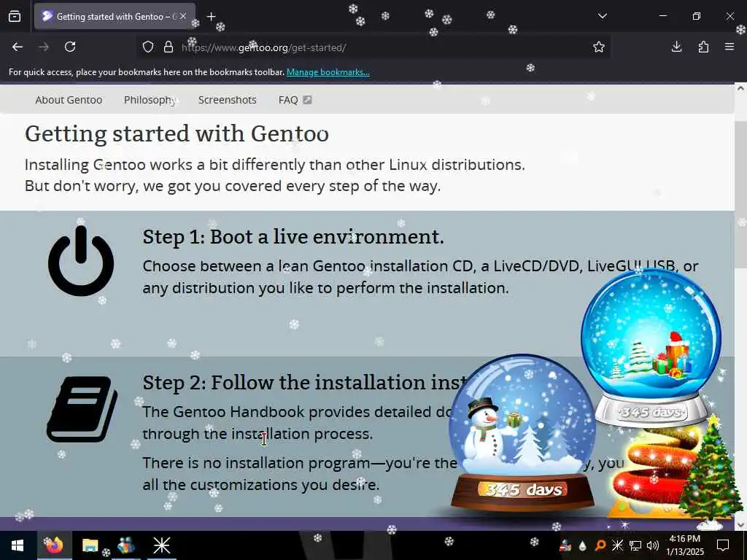This screenshot has height=560, width=747.
Task: Open the tracking protection shield icon
Action: pos(148,47)
